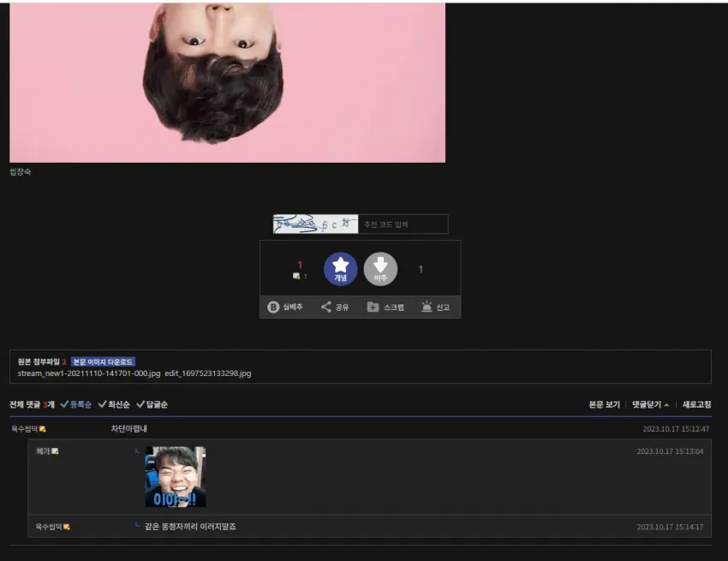Sort comments by 최신순
728x561 pixels.
[x=114, y=404]
